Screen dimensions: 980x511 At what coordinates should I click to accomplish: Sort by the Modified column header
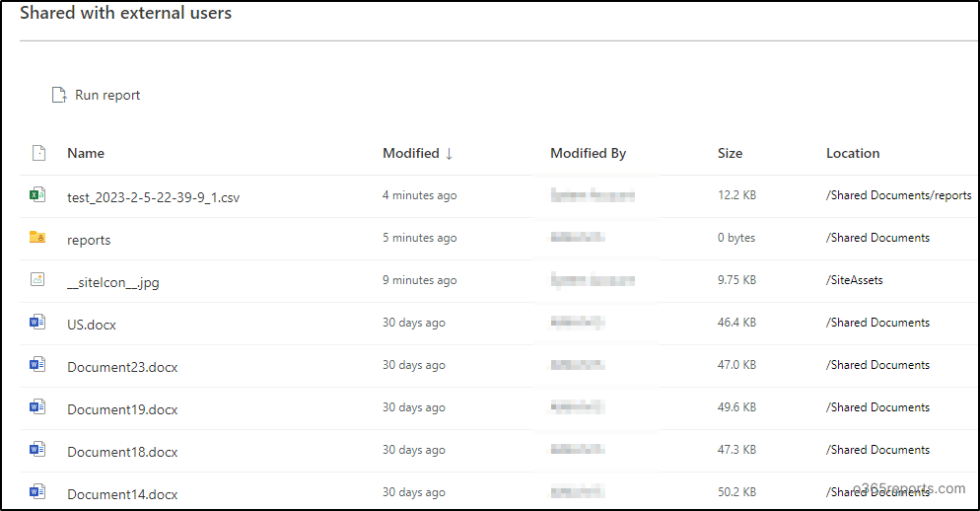411,153
